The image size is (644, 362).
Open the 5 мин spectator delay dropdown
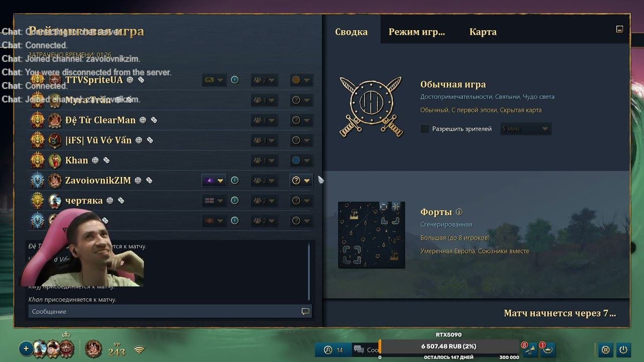(x=525, y=129)
